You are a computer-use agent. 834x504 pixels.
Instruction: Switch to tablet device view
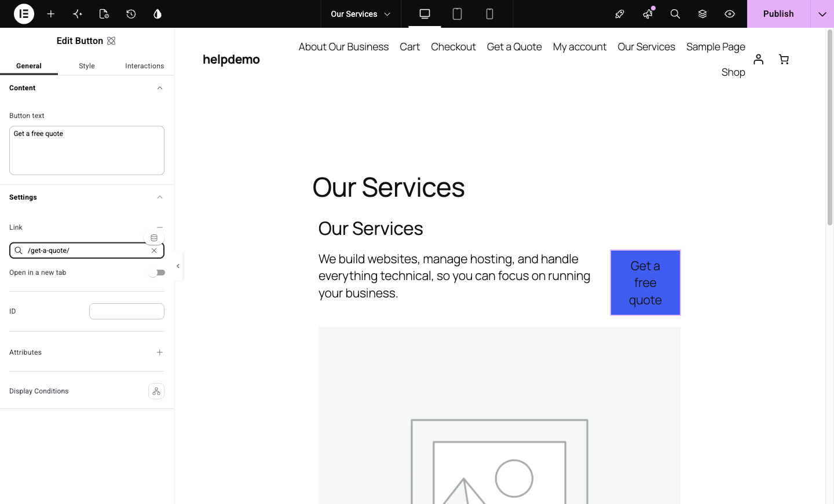457,14
